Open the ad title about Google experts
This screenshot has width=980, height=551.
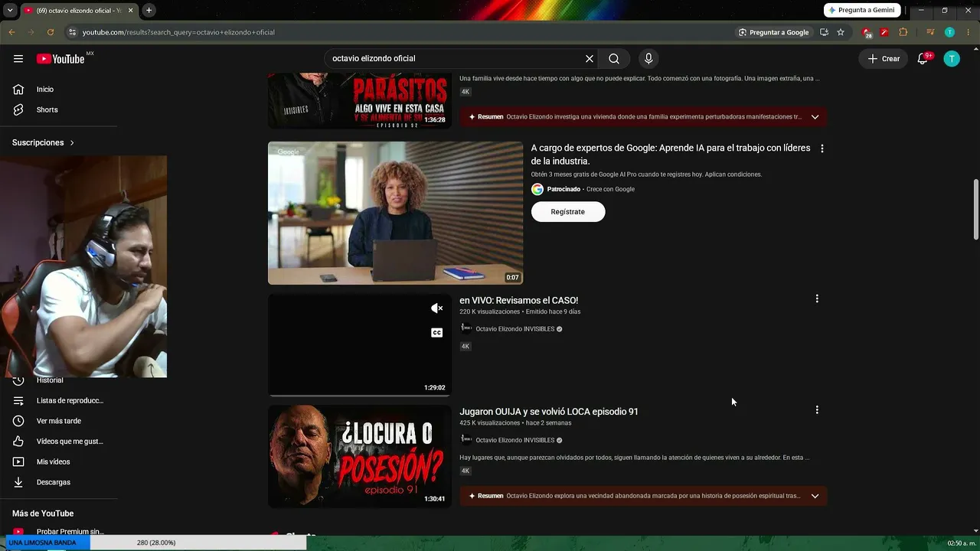[671, 155]
